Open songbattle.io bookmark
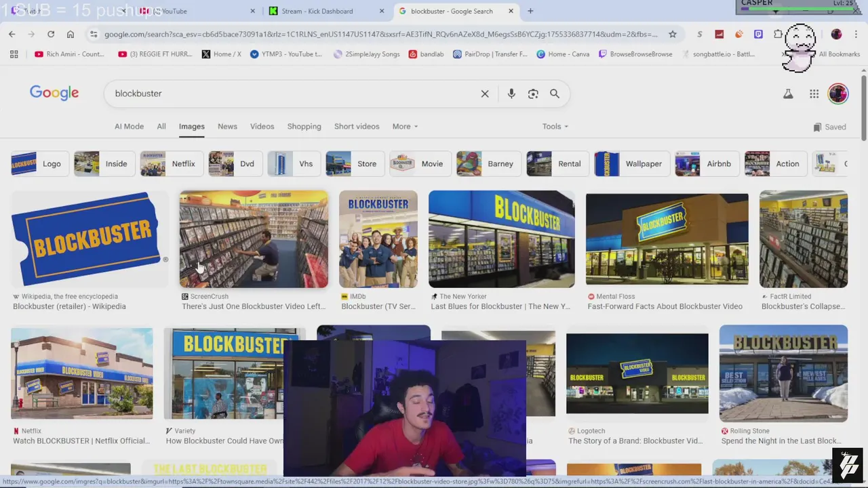The height and width of the screenshot is (488, 868). pos(719,54)
